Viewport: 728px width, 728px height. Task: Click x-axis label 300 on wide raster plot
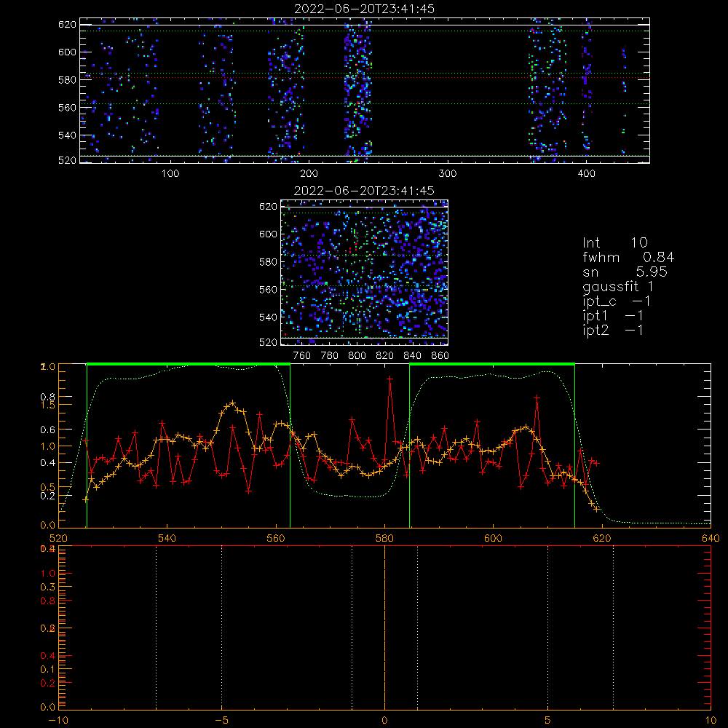coord(448,174)
